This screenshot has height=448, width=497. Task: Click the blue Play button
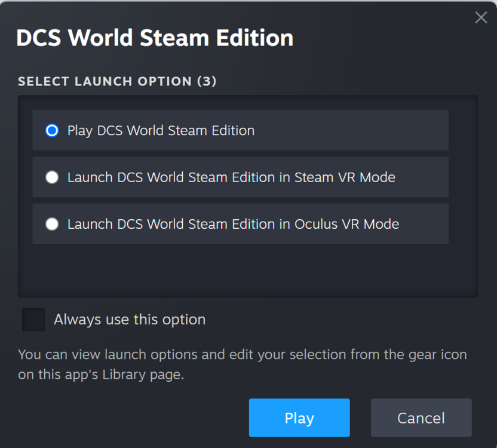pyautogui.click(x=299, y=418)
